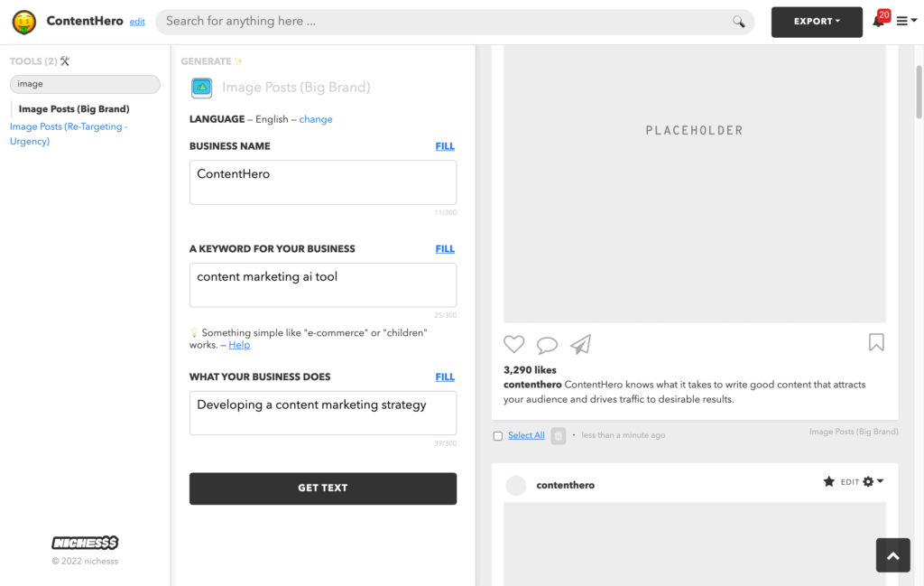Click the PLACEHOLDER post image

694,183
